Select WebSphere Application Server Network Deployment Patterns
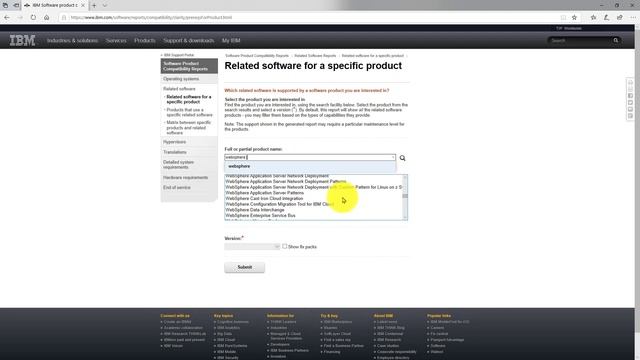Screen dimensions: 640x360 click(286, 181)
